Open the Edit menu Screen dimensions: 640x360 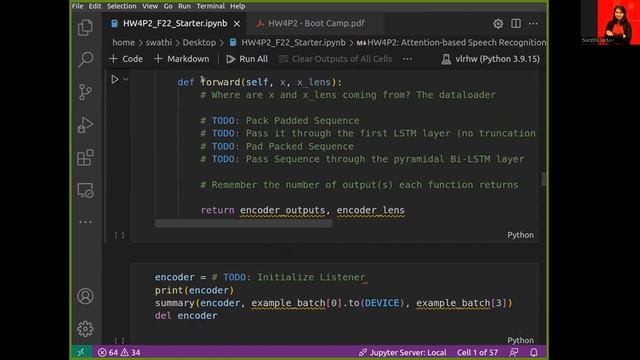pyautogui.click(x=95, y=6)
